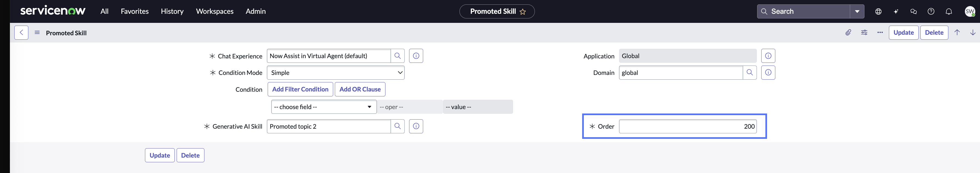Click the paperclip attachments icon
980x173 pixels.
pos(848,33)
